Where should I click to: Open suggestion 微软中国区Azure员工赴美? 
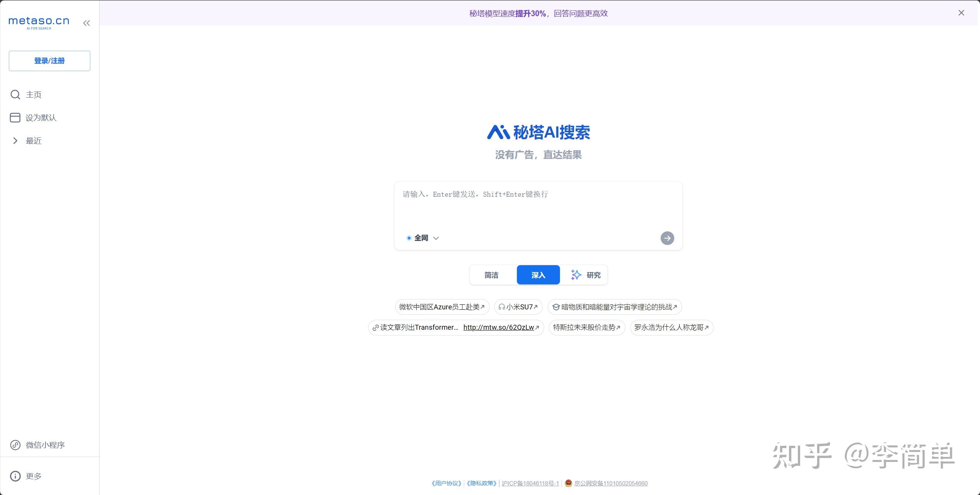coord(442,307)
